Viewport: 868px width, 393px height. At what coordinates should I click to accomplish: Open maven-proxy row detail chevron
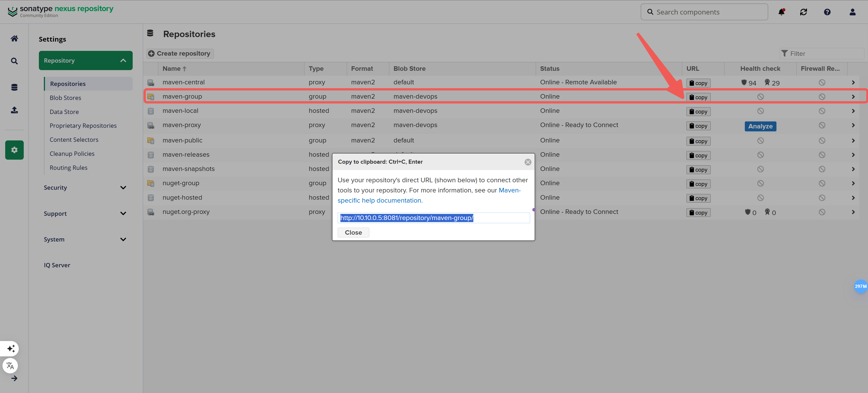[x=853, y=125]
